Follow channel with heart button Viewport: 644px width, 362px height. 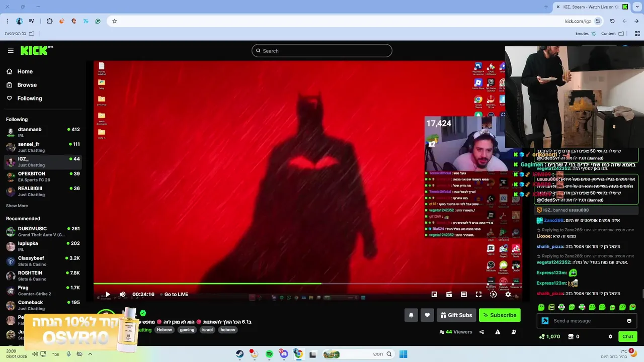427,315
